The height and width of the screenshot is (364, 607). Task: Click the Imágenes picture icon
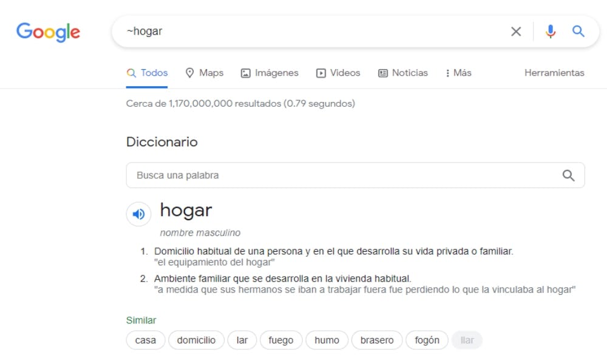point(245,73)
